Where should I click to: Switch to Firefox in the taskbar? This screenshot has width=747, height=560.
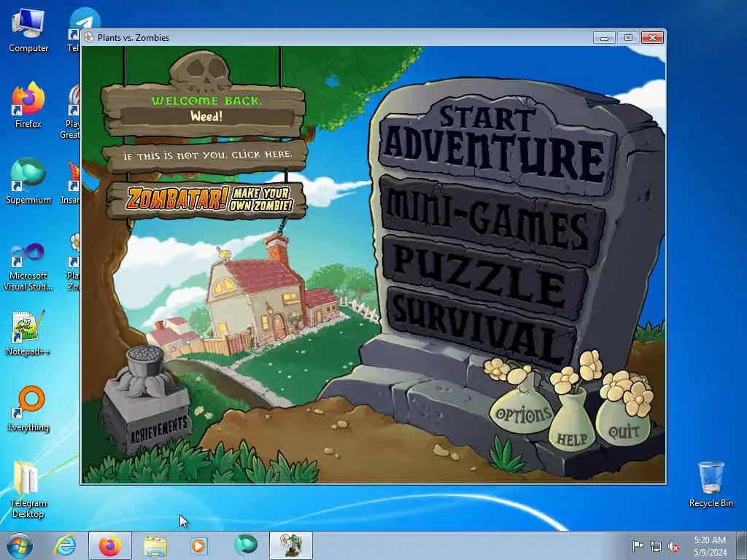110,545
